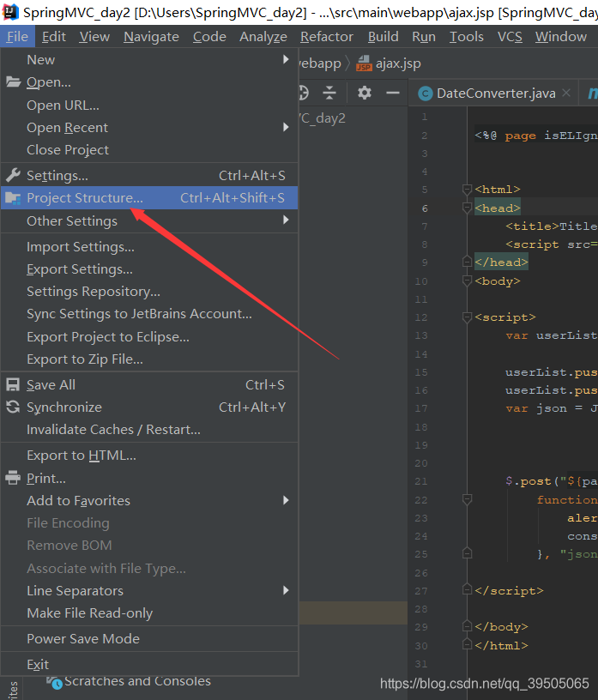Click line number 21 in the gutter

(x=420, y=481)
